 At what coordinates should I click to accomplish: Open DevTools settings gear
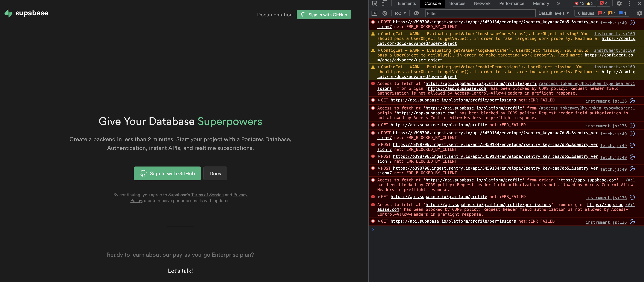[619, 3]
